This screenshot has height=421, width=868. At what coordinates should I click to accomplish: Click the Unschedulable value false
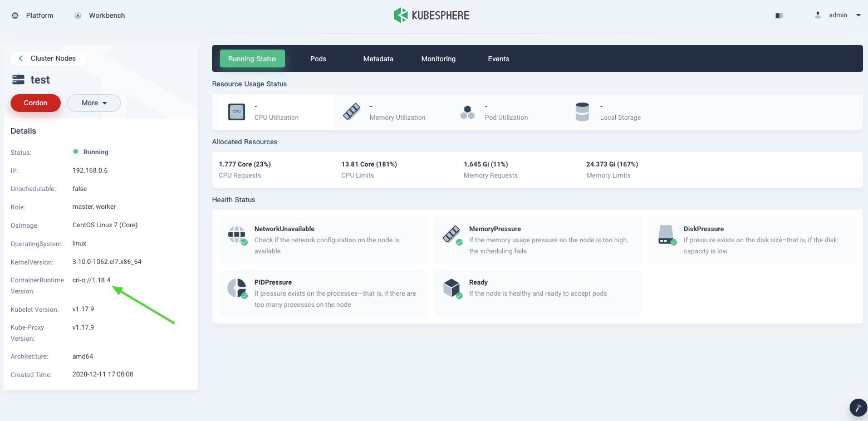[x=80, y=189]
